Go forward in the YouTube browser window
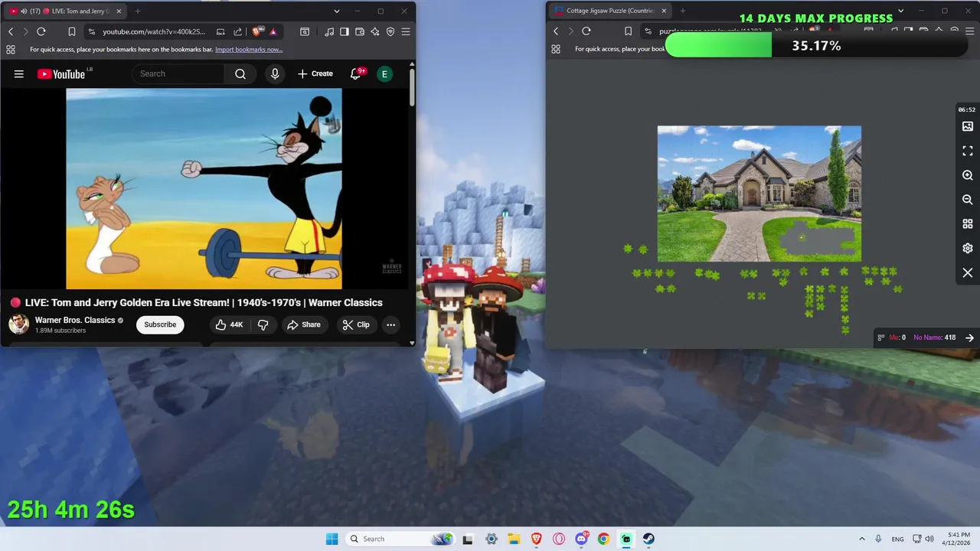The width and height of the screenshot is (980, 551). pos(25,31)
